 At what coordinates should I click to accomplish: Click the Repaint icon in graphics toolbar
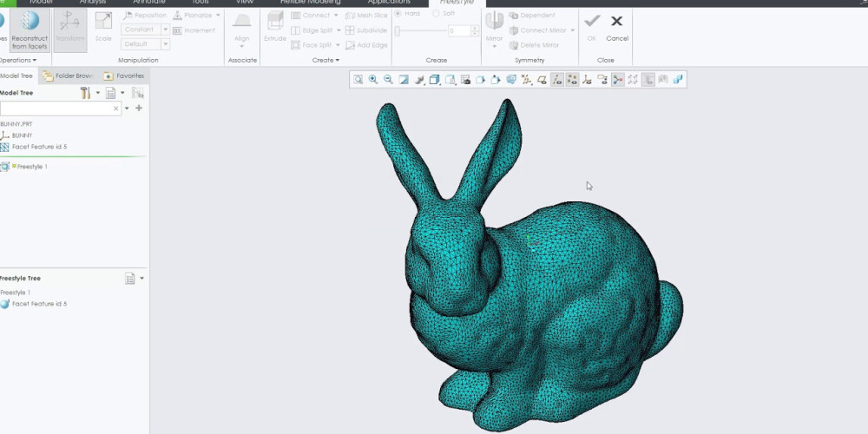pyautogui.click(x=404, y=80)
